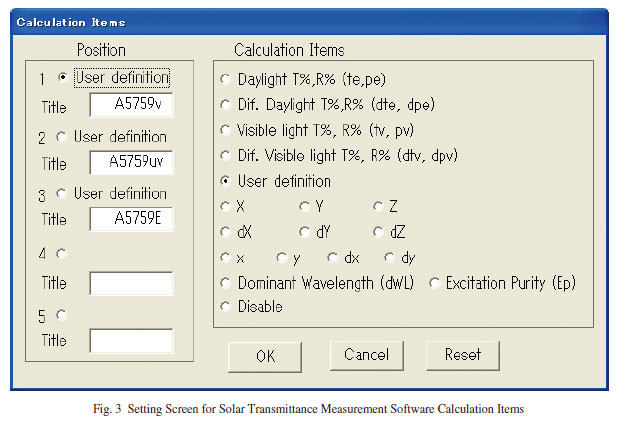Click Title field containing A5759E

tap(131, 219)
